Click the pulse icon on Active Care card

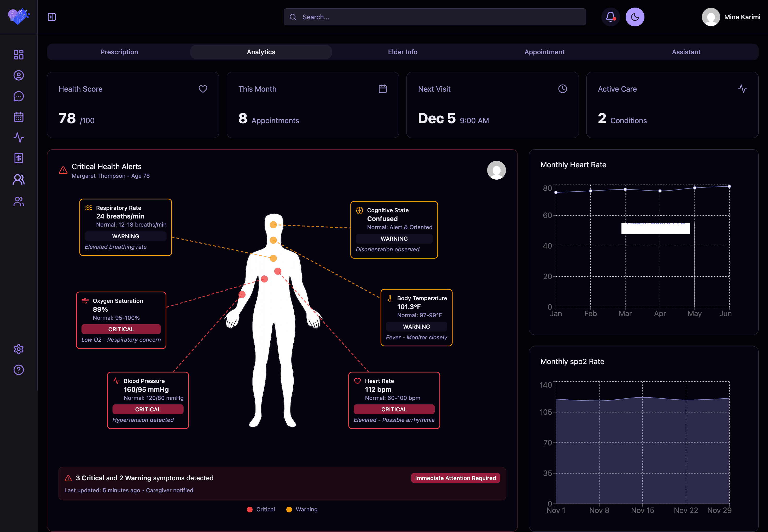coord(742,89)
